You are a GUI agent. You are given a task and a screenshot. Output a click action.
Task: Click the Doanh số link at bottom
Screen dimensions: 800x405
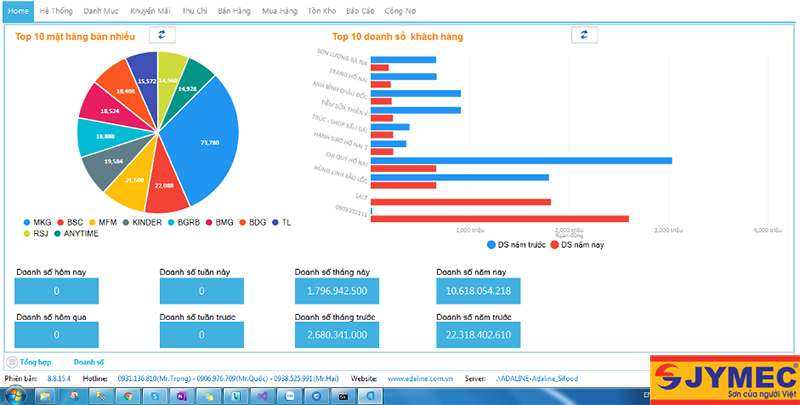click(x=89, y=361)
